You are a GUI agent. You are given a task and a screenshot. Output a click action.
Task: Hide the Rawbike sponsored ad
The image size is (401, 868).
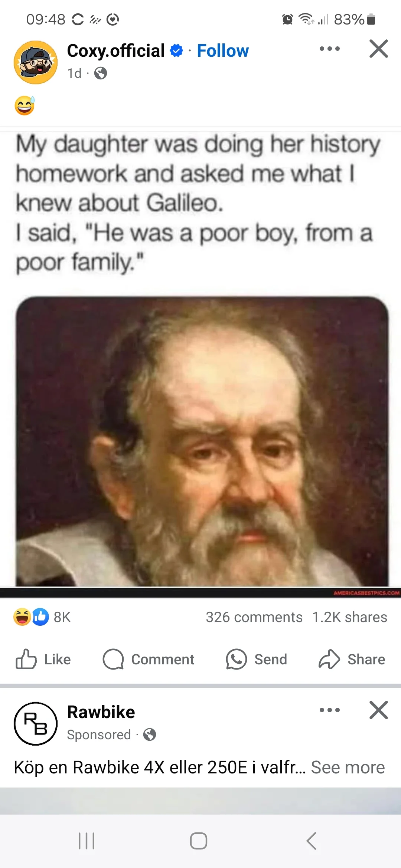(x=378, y=710)
